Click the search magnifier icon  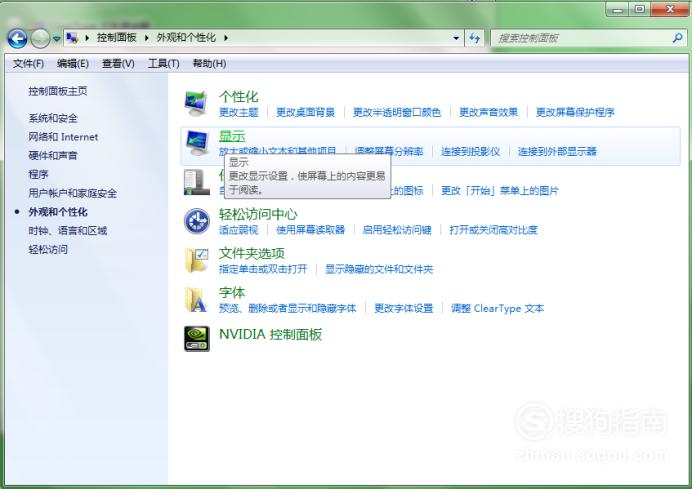tap(677, 38)
